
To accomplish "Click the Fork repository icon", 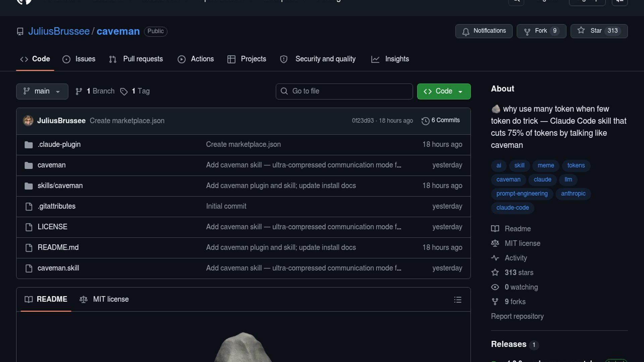I will click(x=527, y=32).
